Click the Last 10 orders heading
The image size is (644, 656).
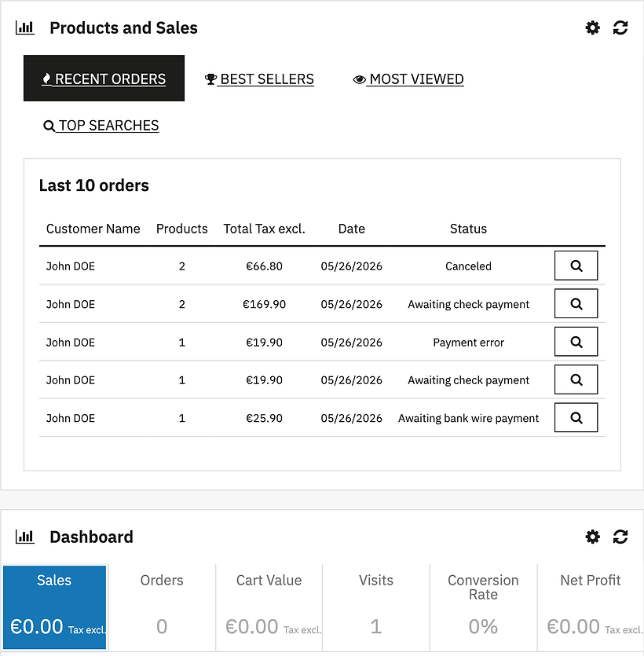(94, 185)
